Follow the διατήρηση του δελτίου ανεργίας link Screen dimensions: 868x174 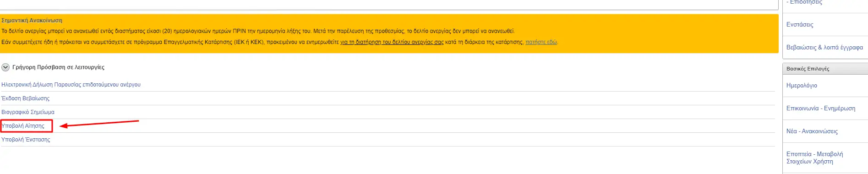pos(392,42)
